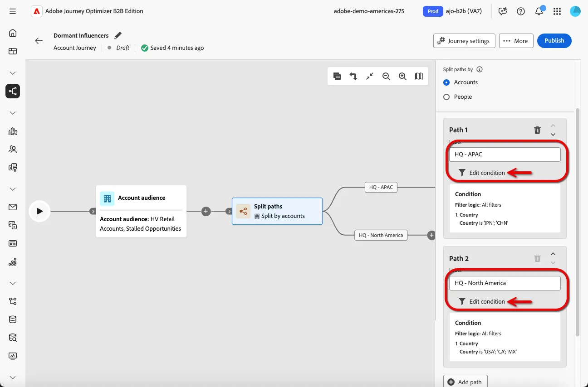Open the apps grid switcher icon
This screenshot has height=387, width=588.
[x=557, y=11]
